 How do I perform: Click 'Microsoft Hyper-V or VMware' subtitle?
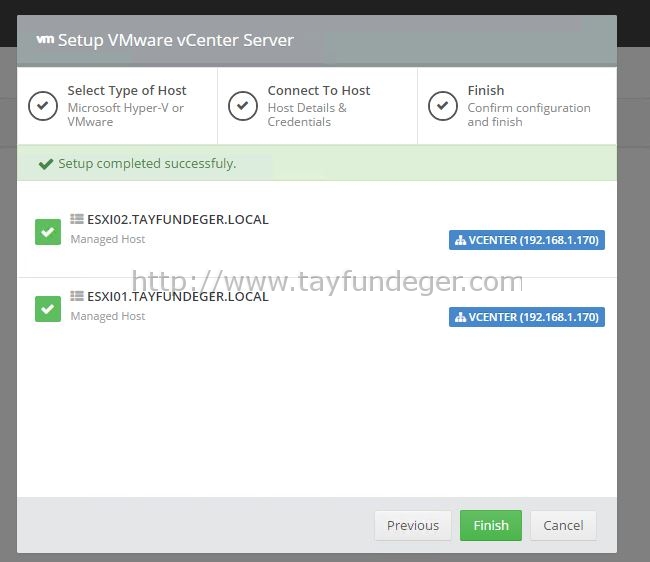pyautogui.click(x=126, y=115)
